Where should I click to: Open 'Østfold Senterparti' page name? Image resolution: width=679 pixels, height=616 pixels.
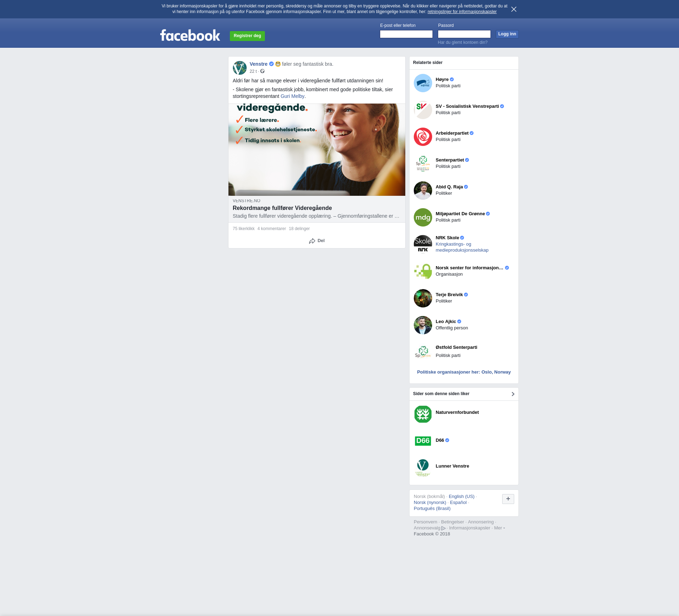pos(457,347)
